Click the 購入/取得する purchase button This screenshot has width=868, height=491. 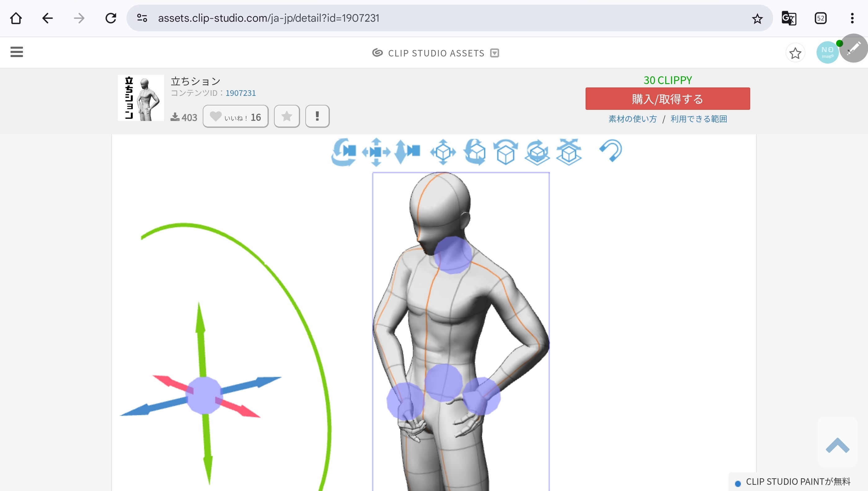coord(667,99)
